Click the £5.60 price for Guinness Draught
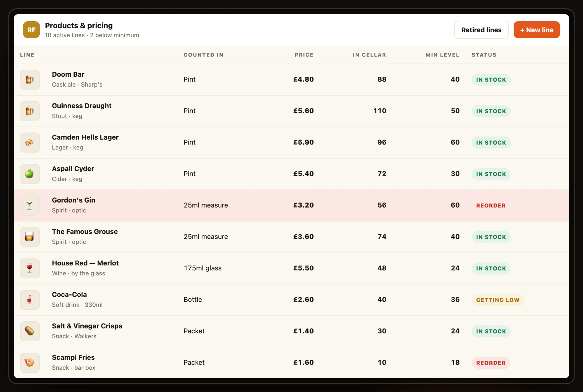Image resolution: width=583 pixels, height=392 pixels. 303,111
